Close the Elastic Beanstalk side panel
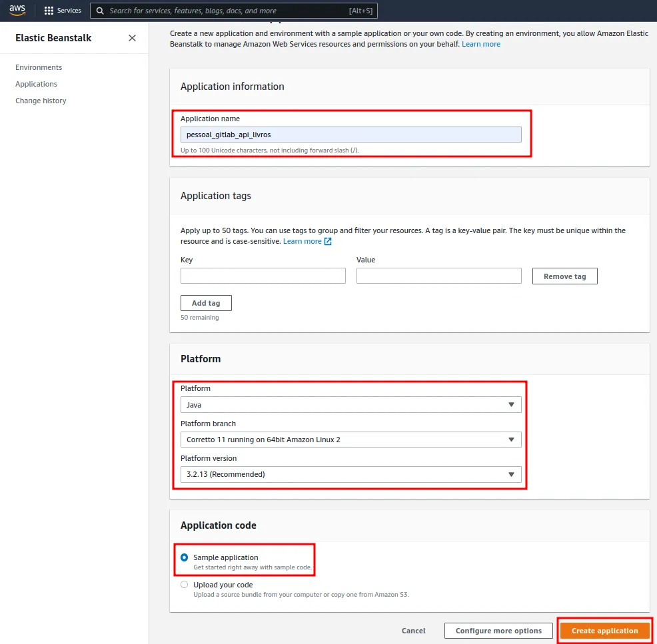 point(132,38)
